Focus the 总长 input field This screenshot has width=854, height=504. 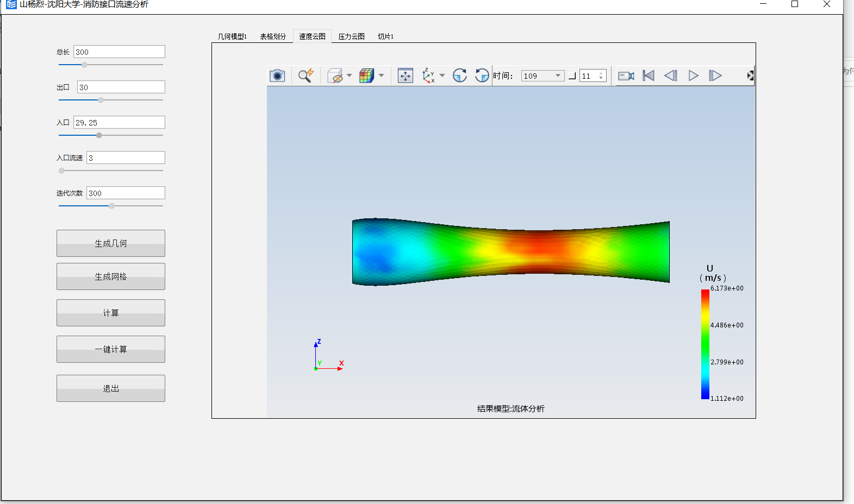119,52
